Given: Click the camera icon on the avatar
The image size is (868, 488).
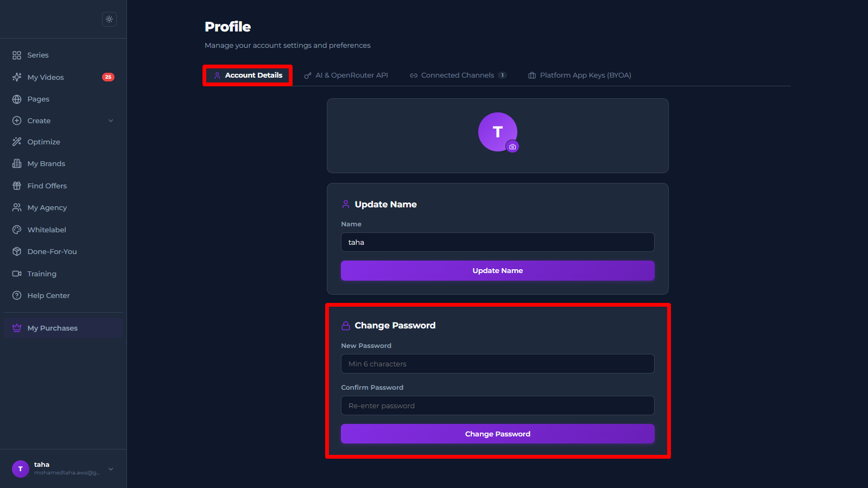Looking at the screenshot, I should pos(512,147).
